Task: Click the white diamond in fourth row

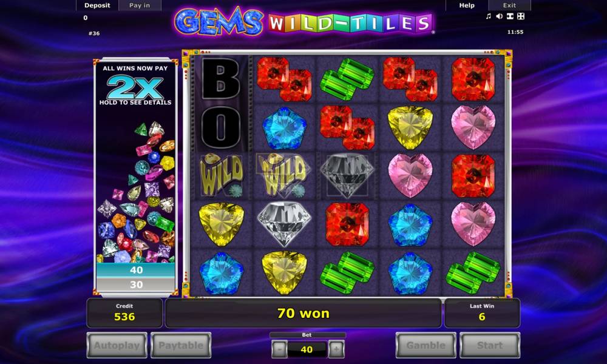Action: click(x=284, y=223)
